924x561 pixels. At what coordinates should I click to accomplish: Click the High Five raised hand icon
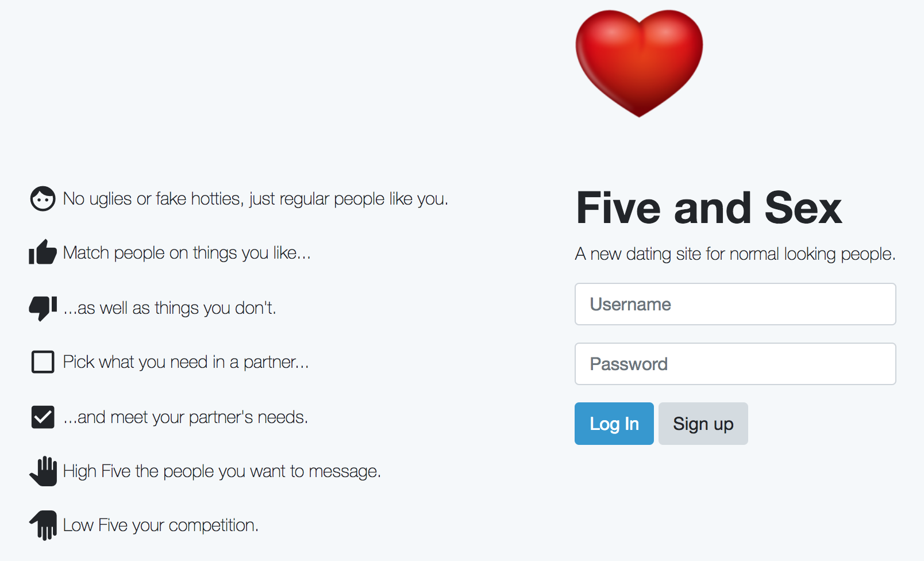point(44,471)
